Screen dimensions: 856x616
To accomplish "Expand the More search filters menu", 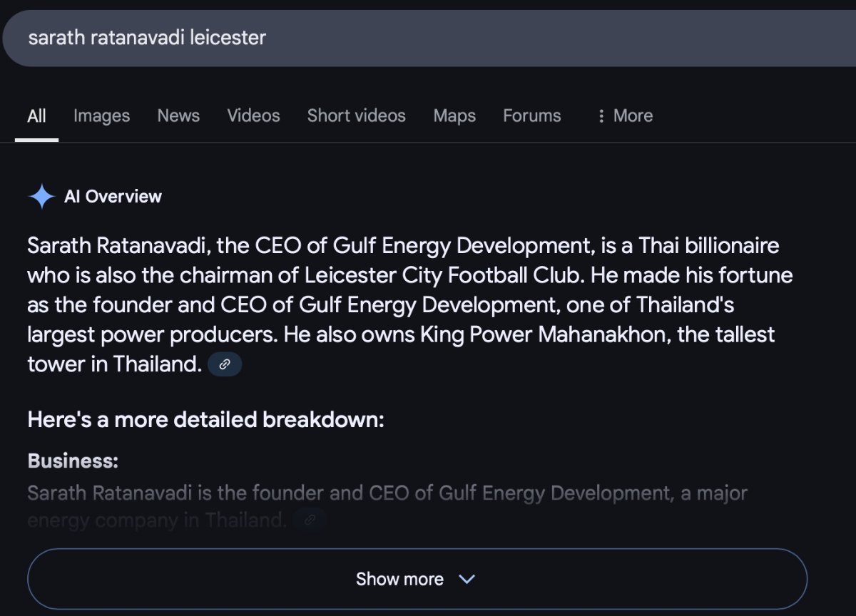I will click(x=625, y=115).
